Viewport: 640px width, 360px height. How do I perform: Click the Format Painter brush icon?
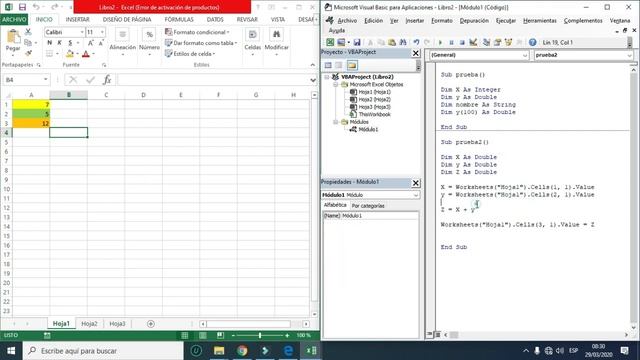(28, 53)
